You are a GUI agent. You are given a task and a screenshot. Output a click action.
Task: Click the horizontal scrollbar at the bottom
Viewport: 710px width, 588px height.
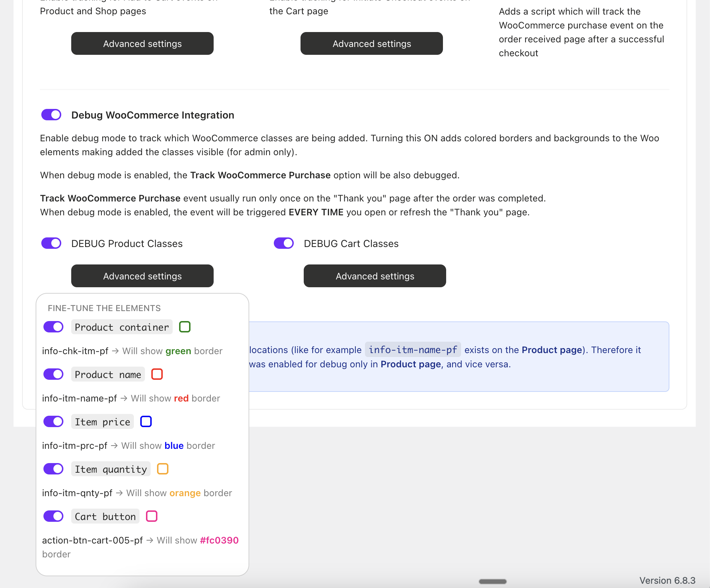[492, 581]
